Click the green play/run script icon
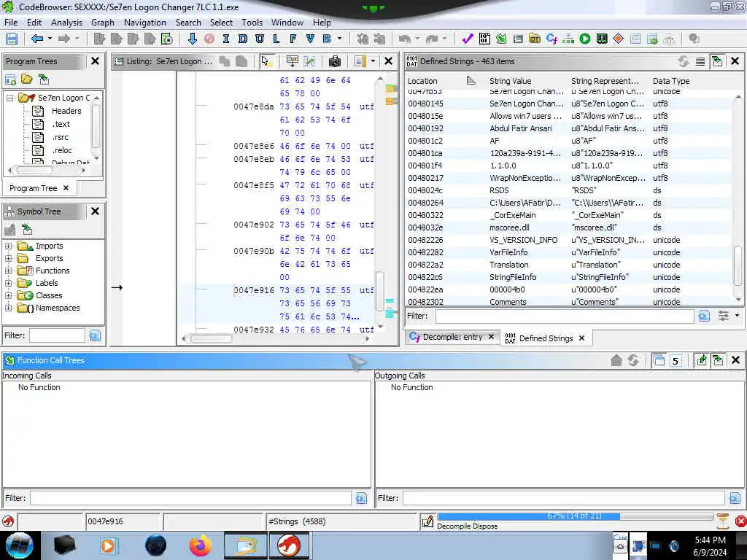Viewport: 747px width, 560px height. pyautogui.click(x=585, y=39)
